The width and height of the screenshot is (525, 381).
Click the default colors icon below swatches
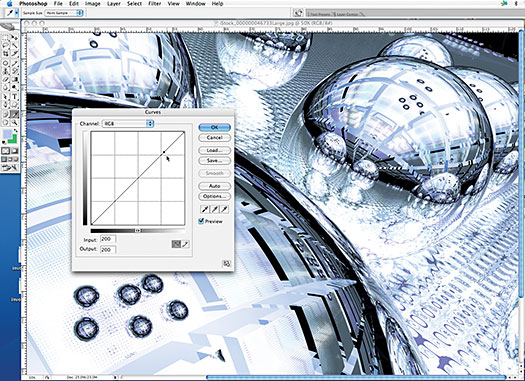4,143
